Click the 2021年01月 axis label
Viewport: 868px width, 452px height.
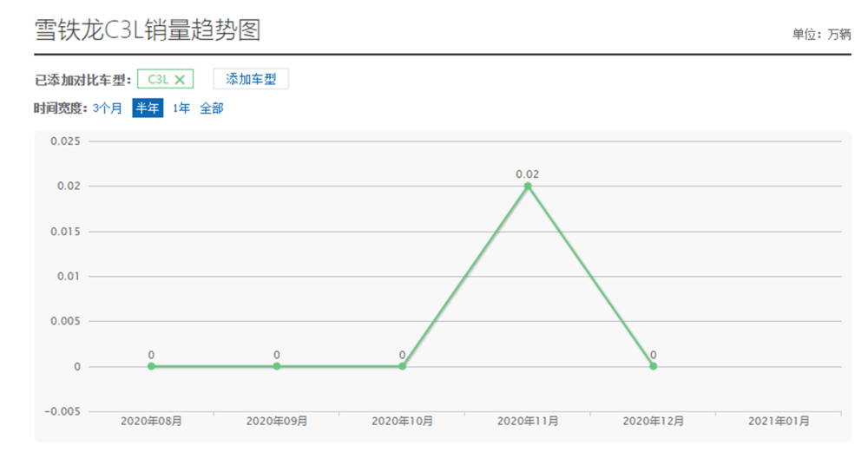(779, 422)
